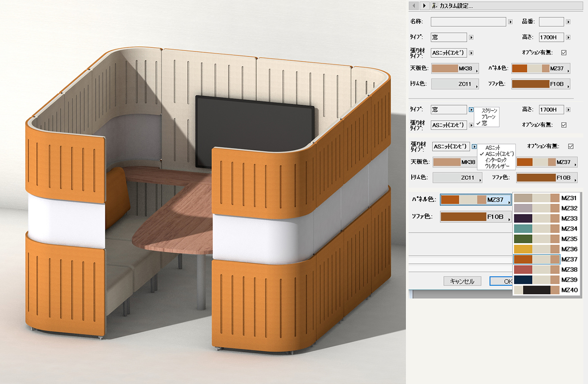
Task: Click the arrow icon next to 高さ 1700H
Action: coord(568,37)
